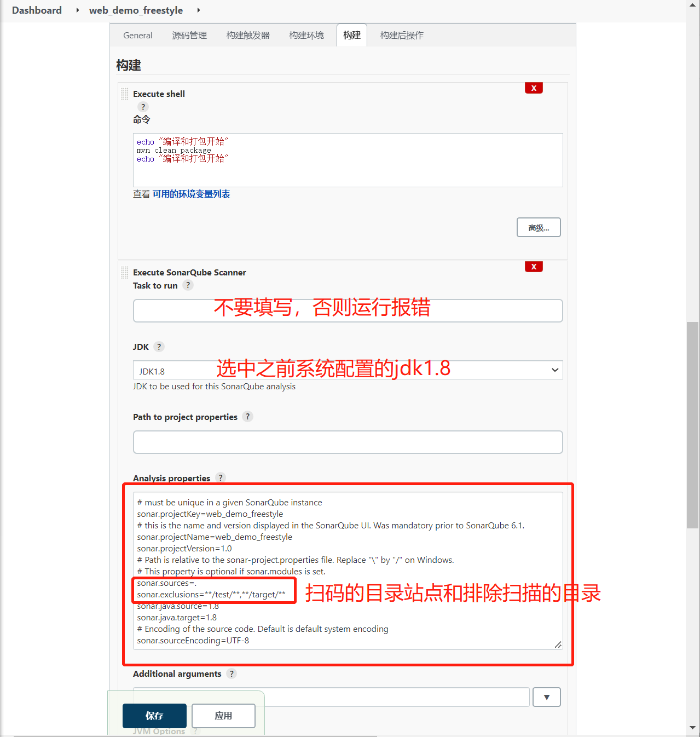
Task: Click inside Analysis properties text area
Action: (348, 571)
